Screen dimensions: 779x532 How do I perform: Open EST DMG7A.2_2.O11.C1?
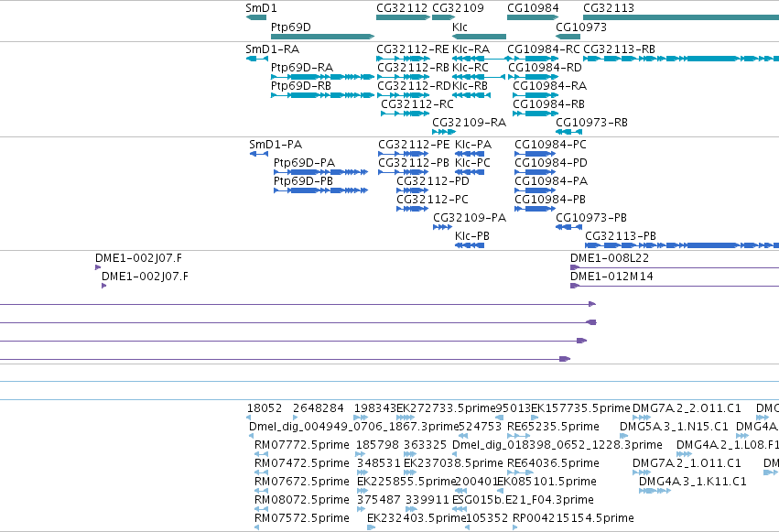[x=642, y=418]
